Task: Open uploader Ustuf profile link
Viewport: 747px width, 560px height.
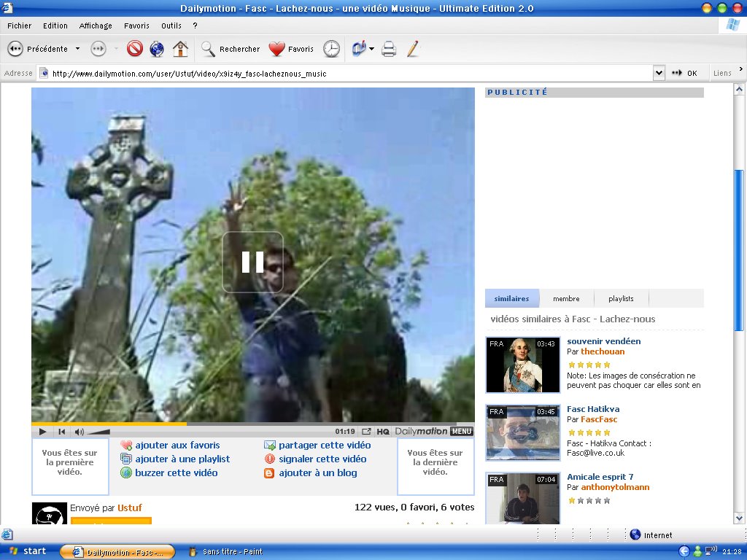Action: pyautogui.click(x=130, y=508)
